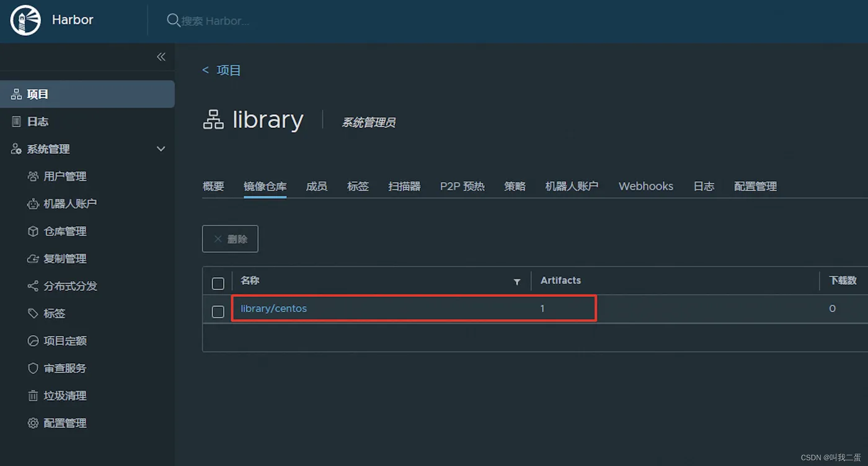
Task: Collapse the sidebar with double-chevron icon
Action: (x=161, y=57)
